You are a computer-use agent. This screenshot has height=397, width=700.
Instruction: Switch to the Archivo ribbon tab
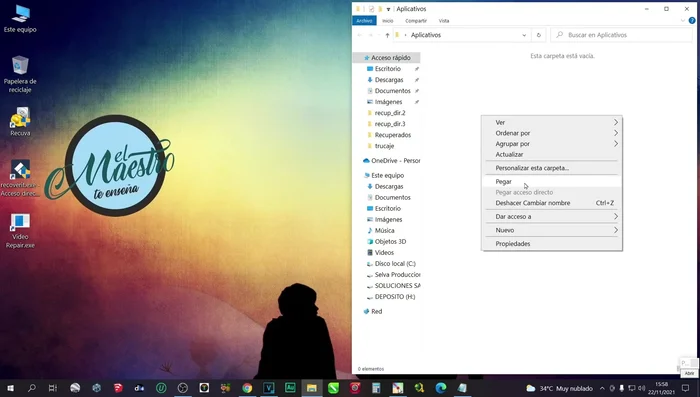(364, 21)
